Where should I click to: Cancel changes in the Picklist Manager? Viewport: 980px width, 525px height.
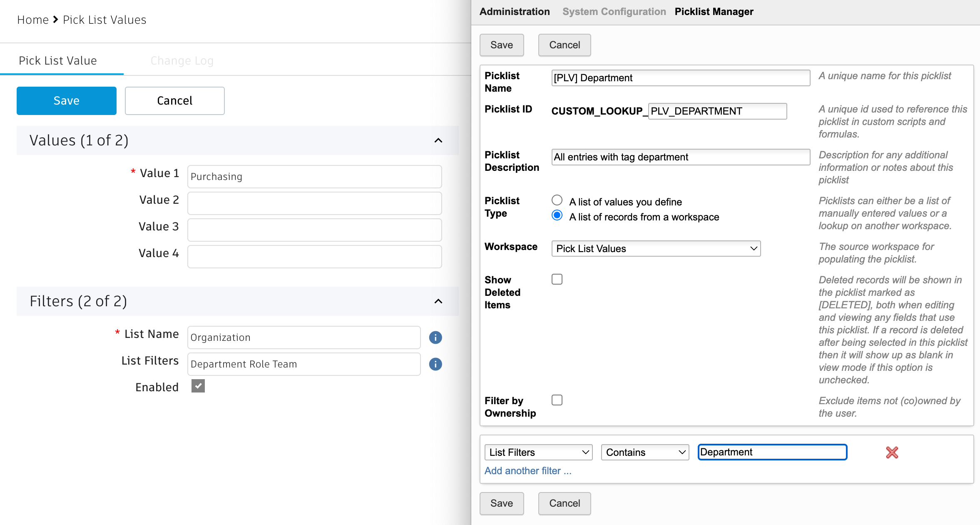tap(564, 45)
